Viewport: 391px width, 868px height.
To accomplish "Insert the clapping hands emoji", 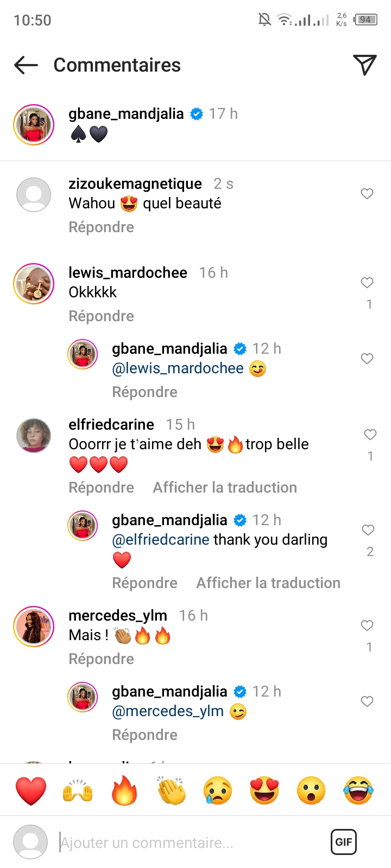I will click(172, 790).
